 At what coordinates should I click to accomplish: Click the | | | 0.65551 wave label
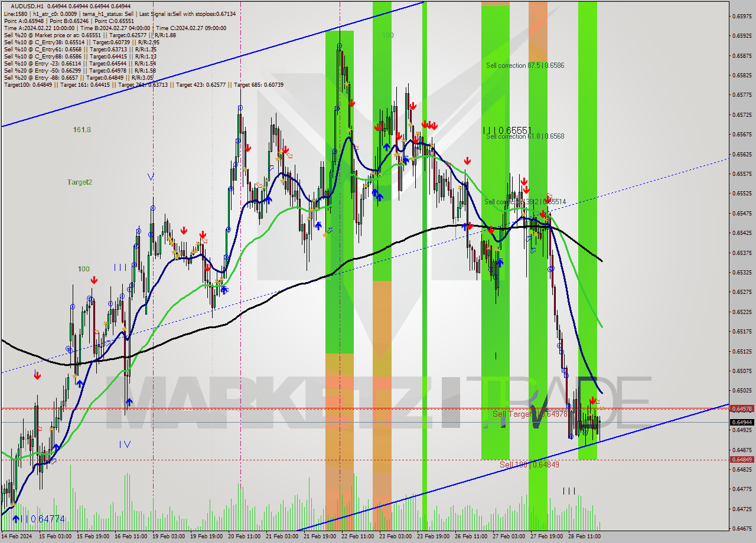pyautogui.click(x=507, y=130)
